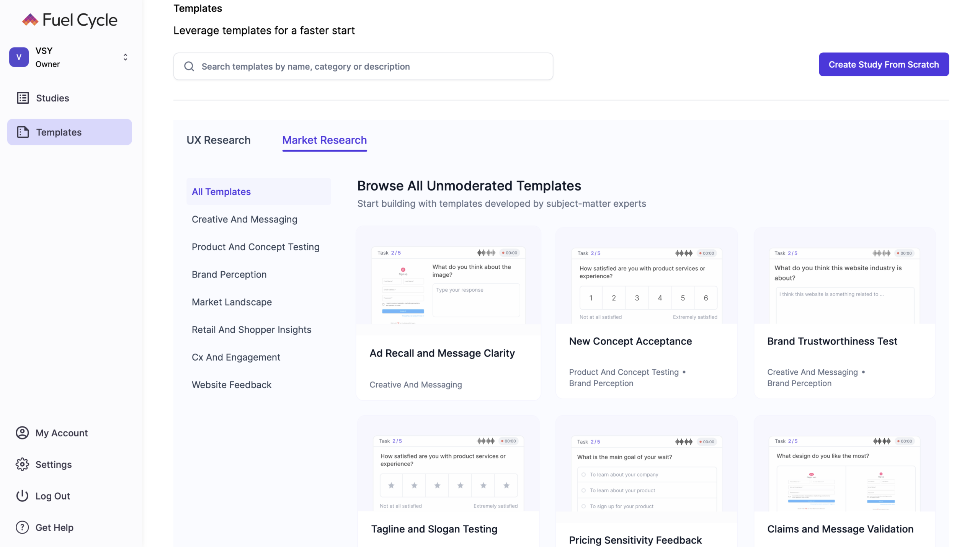Viewport: 980px width, 547px height.
Task: Select 'To learn about your company' radio option
Action: [x=583, y=475]
